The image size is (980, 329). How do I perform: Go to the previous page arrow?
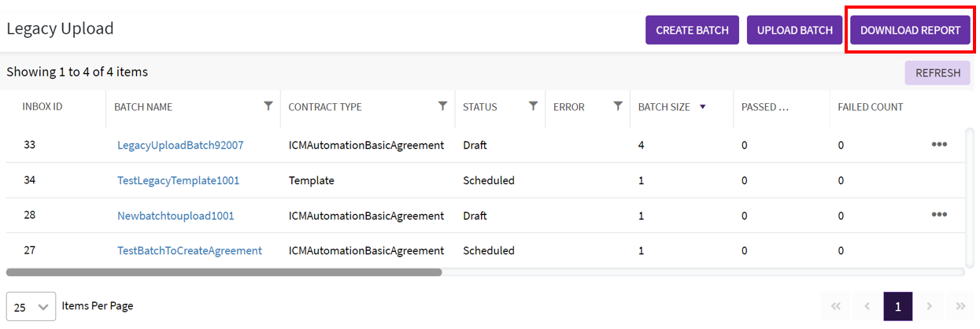[867, 306]
